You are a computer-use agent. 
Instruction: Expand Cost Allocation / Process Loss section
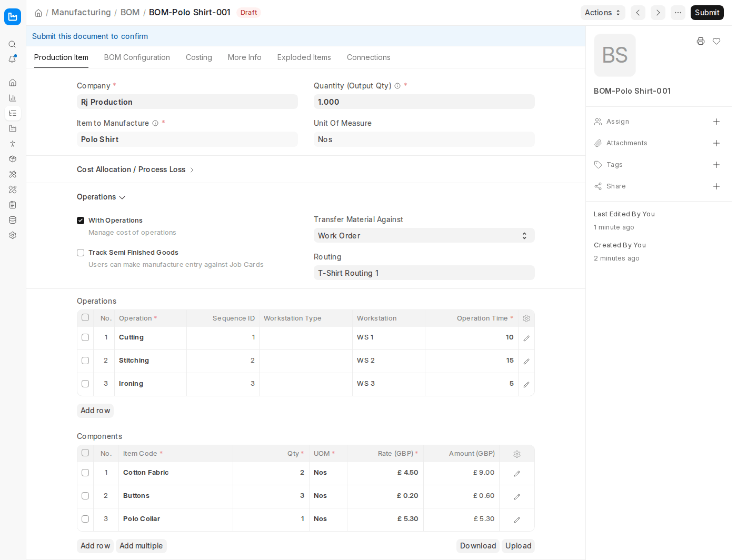[135, 169]
